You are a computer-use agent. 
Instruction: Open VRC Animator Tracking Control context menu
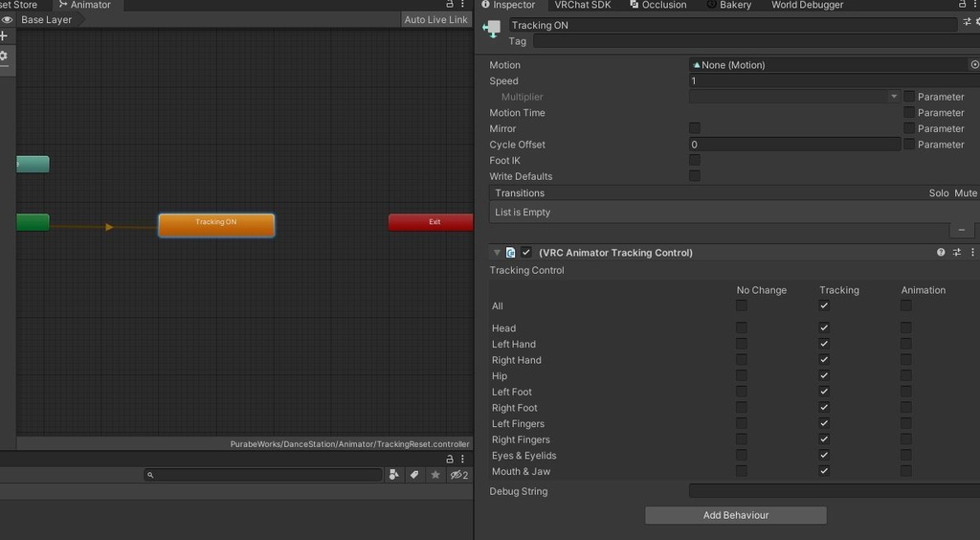972,253
